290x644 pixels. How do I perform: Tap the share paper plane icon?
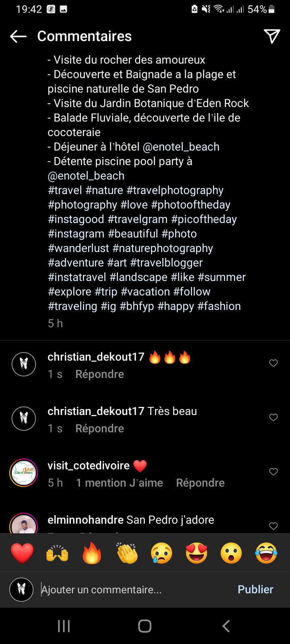pyautogui.click(x=272, y=36)
